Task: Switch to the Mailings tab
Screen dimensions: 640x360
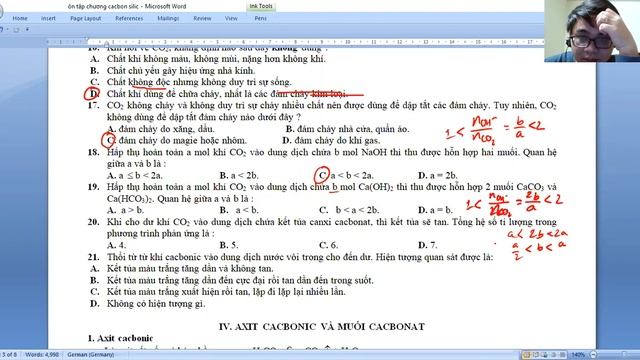Action: click(168, 18)
